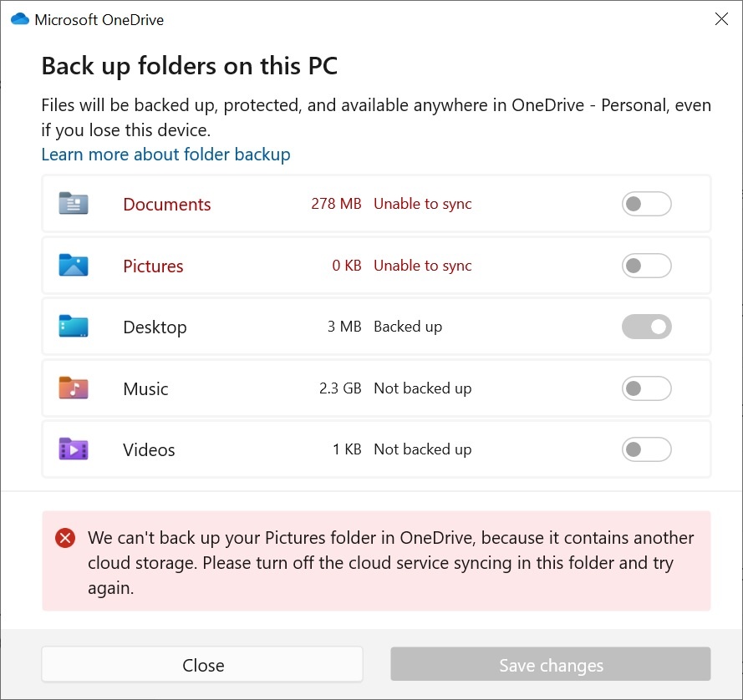Turn on the Pictures backup toggle

646,266
